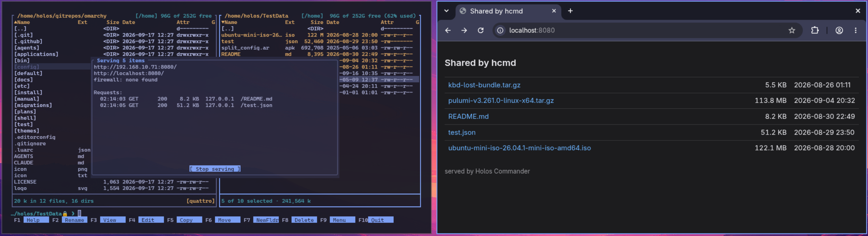Bookmark this page with the star icon
Image resolution: width=868 pixels, height=236 pixels.
[792, 31]
